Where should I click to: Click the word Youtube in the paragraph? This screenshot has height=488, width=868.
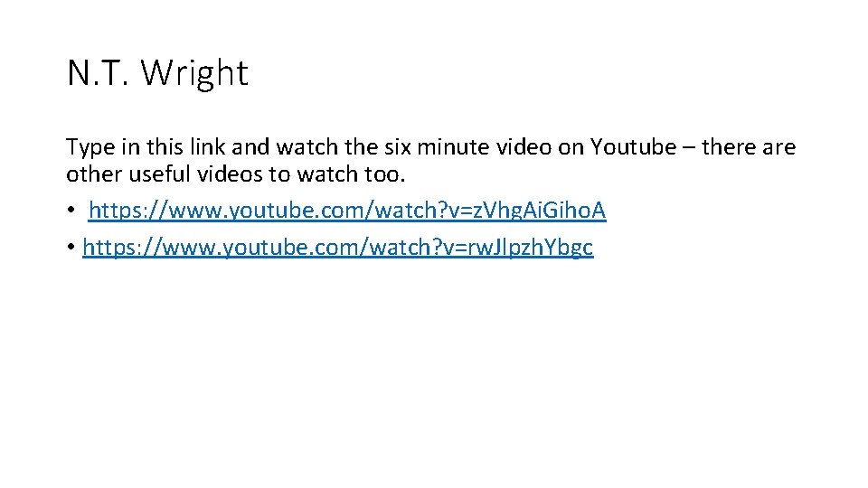633,147
